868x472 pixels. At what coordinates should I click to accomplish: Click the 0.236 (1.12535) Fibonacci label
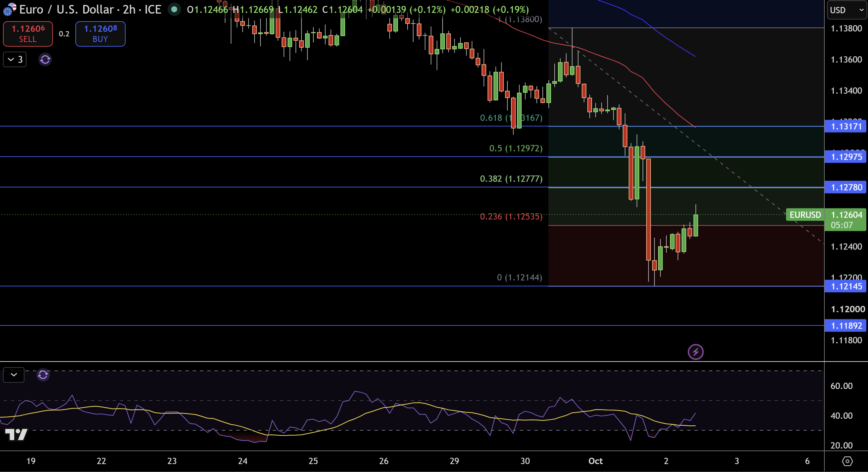[511, 216]
